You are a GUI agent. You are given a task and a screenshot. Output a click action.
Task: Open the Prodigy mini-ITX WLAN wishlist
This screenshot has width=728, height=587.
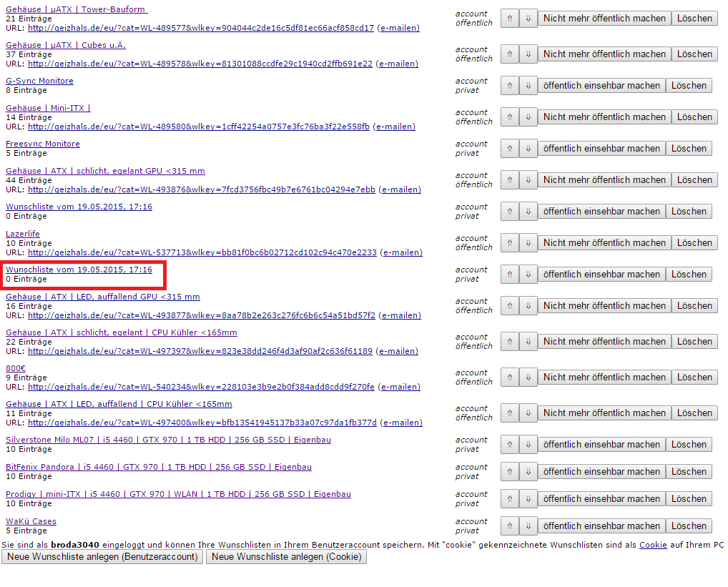pyautogui.click(x=178, y=494)
